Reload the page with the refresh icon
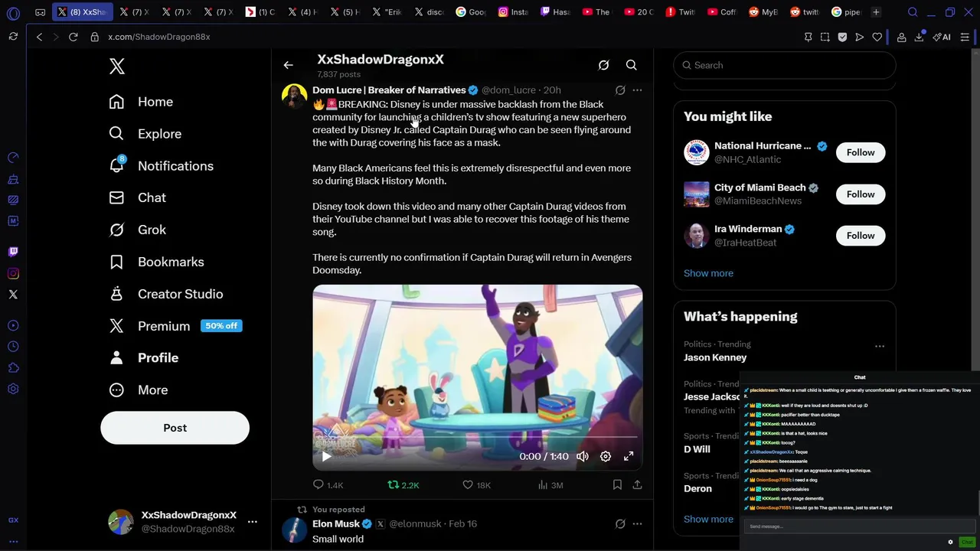Image resolution: width=980 pixels, height=551 pixels. pyautogui.click(x=73, y=37)
